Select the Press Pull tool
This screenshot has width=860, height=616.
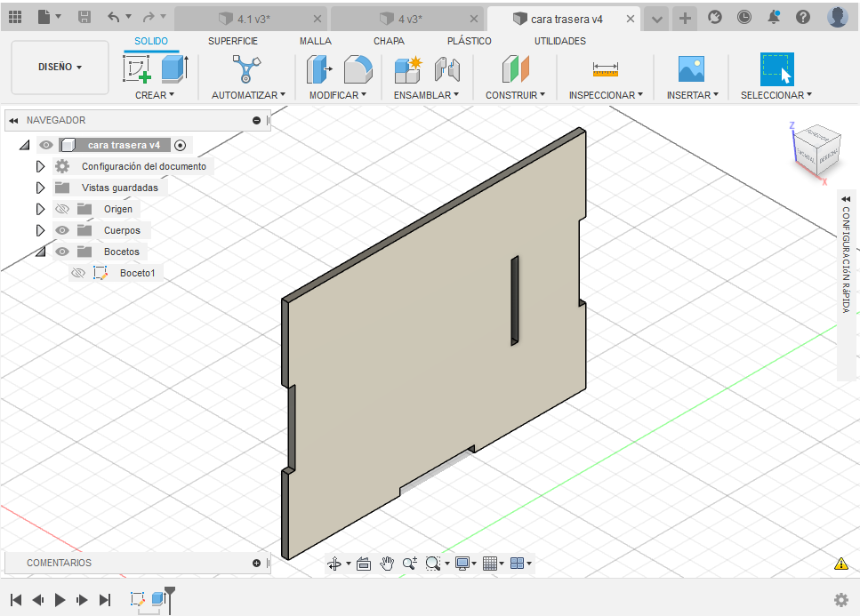(319, 68)
